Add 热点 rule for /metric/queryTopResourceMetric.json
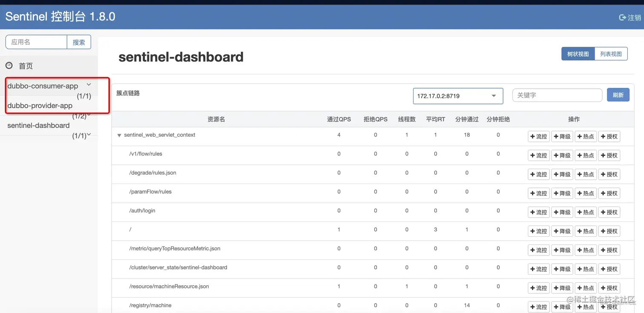Image resolution: width=644 pixels, height=313 pixels. (586, 250)
